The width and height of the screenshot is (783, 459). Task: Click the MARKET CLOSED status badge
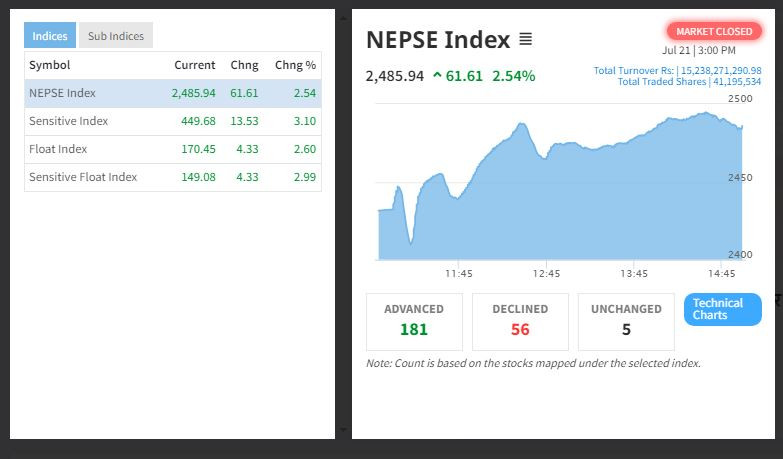(714, 31)
